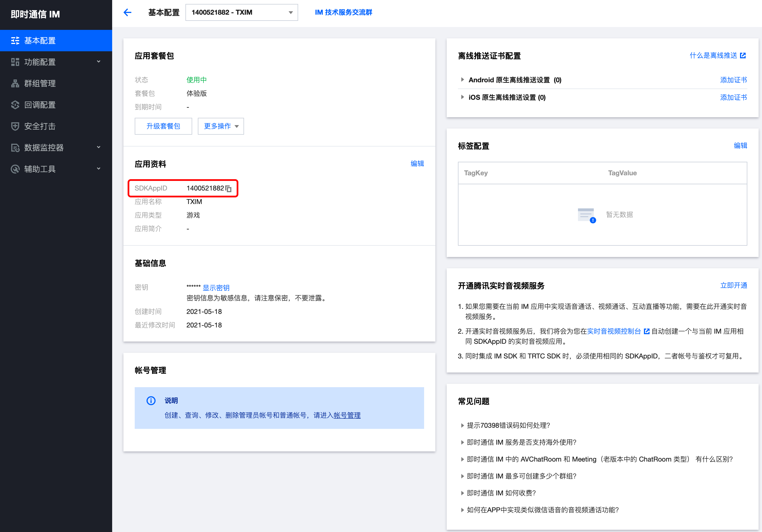762x532 pixels.
Task: Click the info icon in 帐号管理 notice
Action: [x=151, y=401]
